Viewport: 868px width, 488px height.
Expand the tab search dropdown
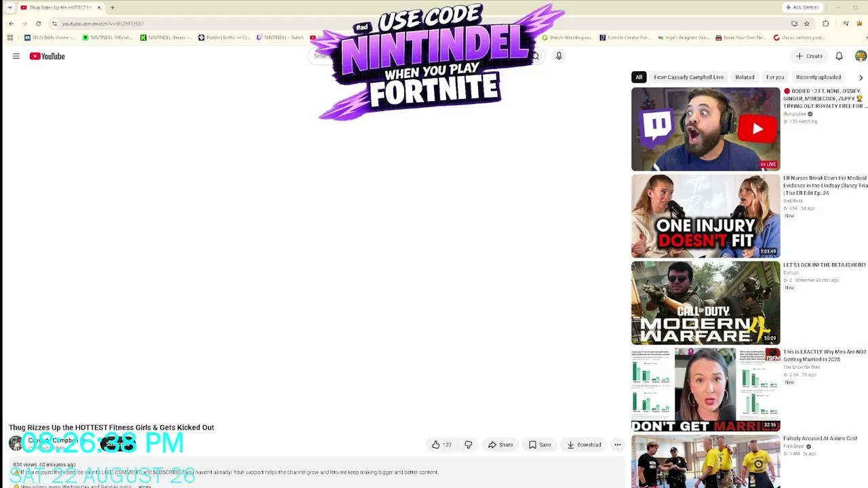click(x=9, y=7)
